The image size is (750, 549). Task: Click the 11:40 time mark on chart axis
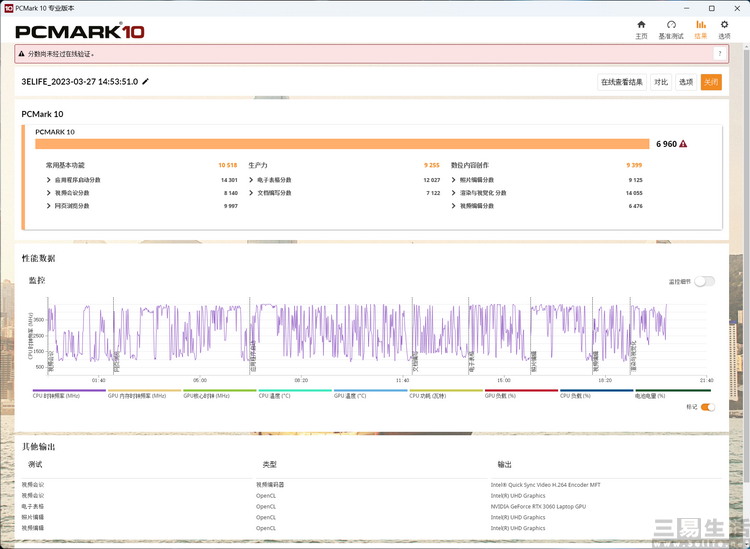pos(402,380)
